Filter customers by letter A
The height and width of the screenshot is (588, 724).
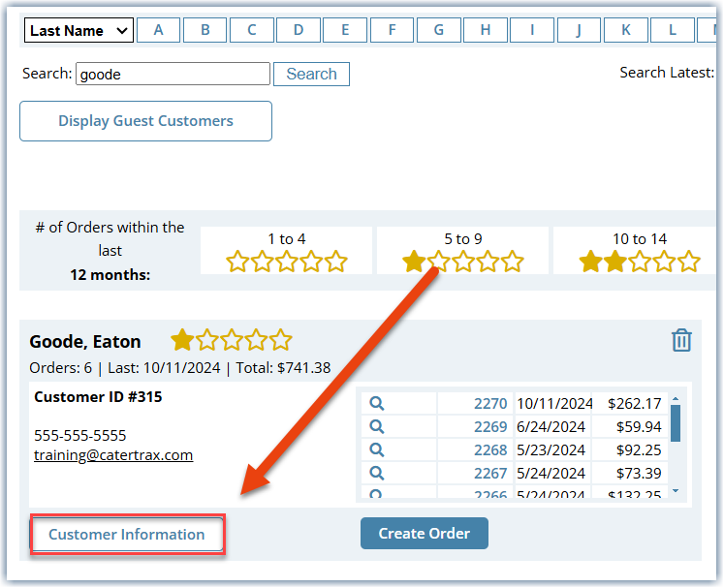click(x=158, y=30)
